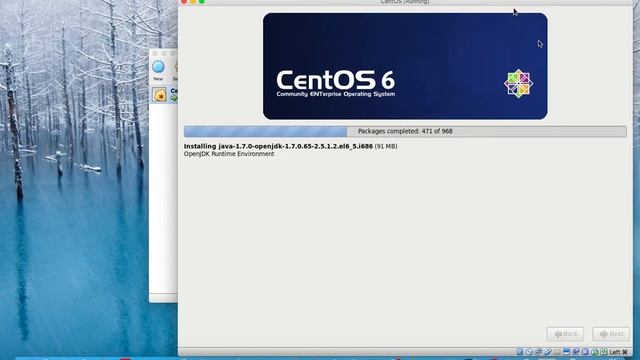
Task: Click the 'OpenJDK Runtime Environment' description text
Action: click(229, 154)
